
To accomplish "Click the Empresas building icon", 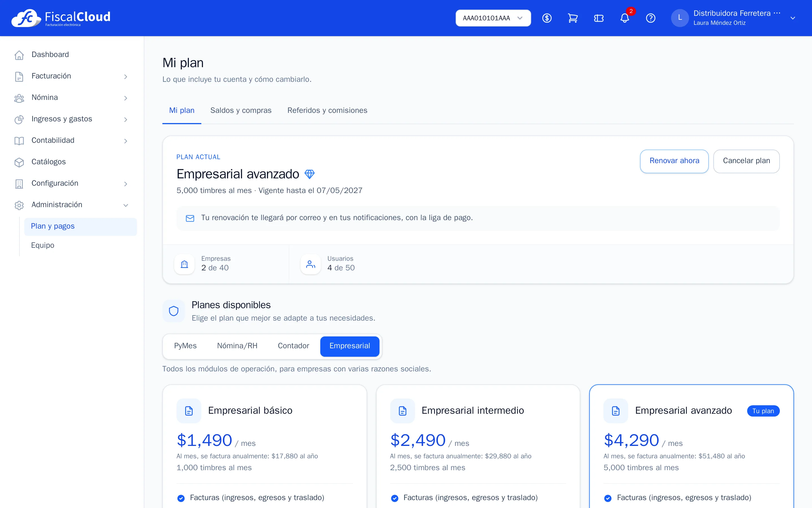I will click(184, 264).
